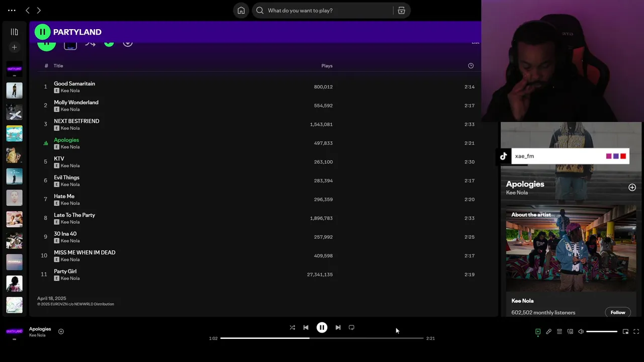Sort tracks by Plays column
The height and width of the screenshot is (362, 644).
click(327, 66)
